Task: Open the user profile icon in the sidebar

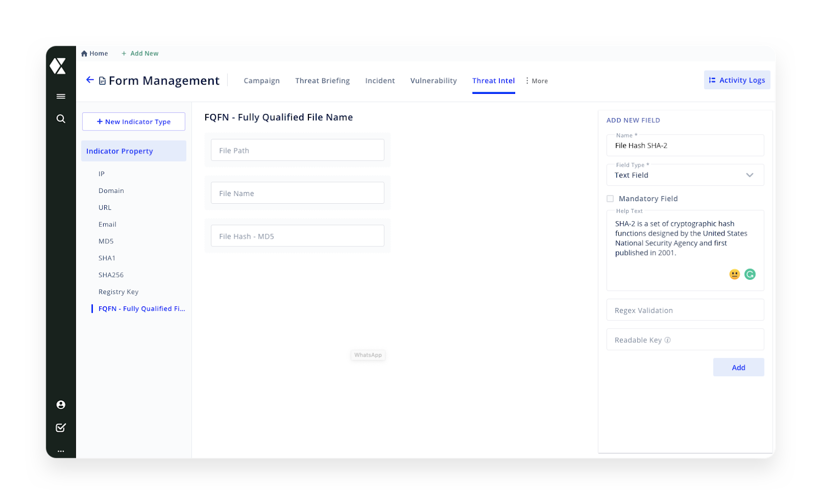Action: 61,405
